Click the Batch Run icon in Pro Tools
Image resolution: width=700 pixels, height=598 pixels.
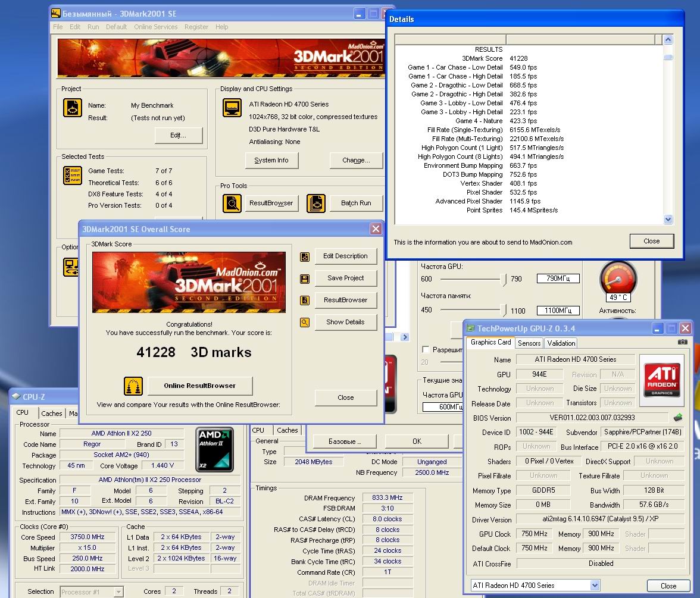[316, 203]
